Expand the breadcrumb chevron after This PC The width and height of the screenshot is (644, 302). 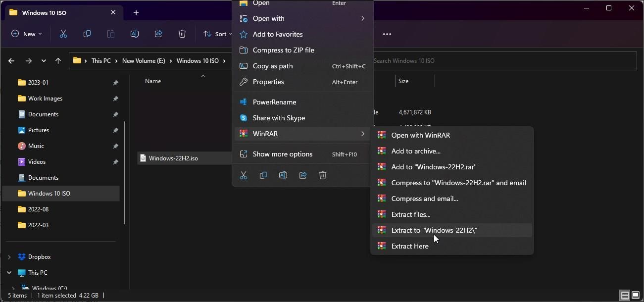(x=117, y=61)
